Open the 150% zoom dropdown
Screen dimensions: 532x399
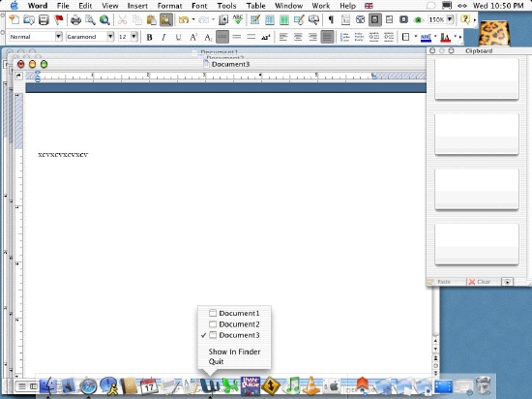click(x=450, y=19)
